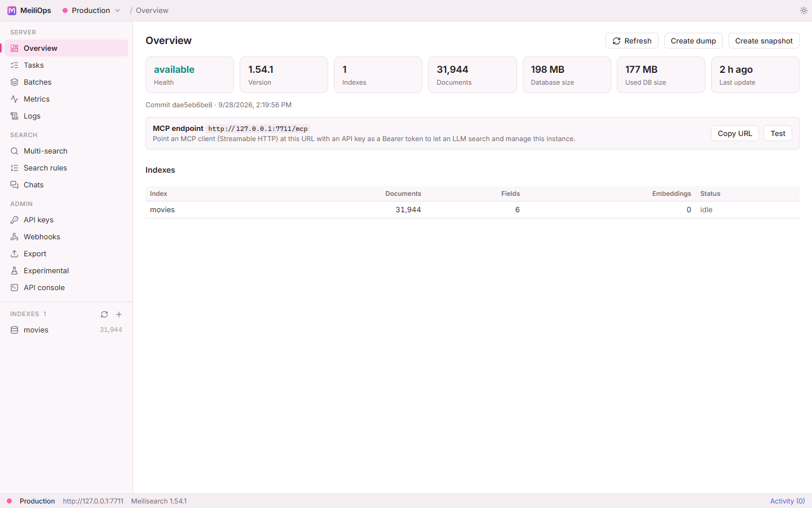Image resolution: width=812 pixels, height=508 pixels.
Task: Test the MCP endpoint
Action: coord(778,133)
